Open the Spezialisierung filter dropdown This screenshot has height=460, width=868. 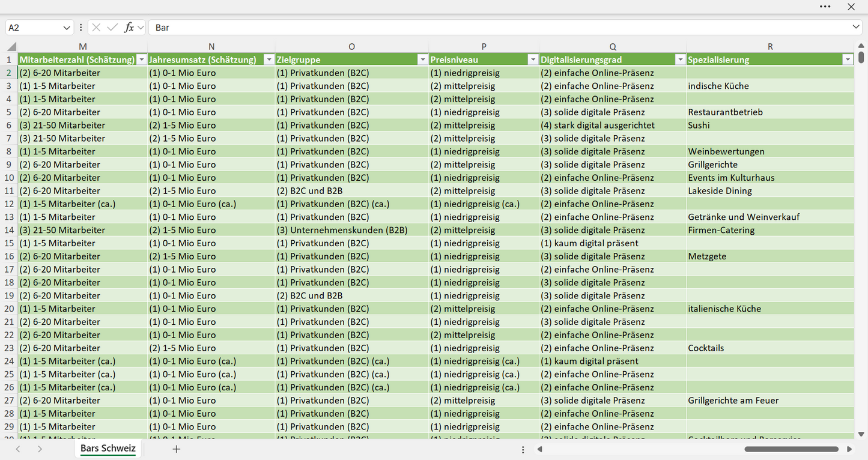[x=848, y=59]
